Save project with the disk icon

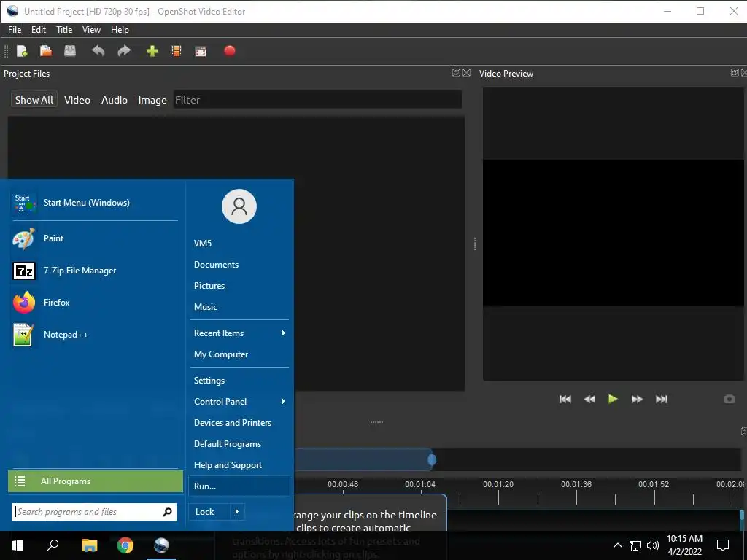[x=70, y=51]
